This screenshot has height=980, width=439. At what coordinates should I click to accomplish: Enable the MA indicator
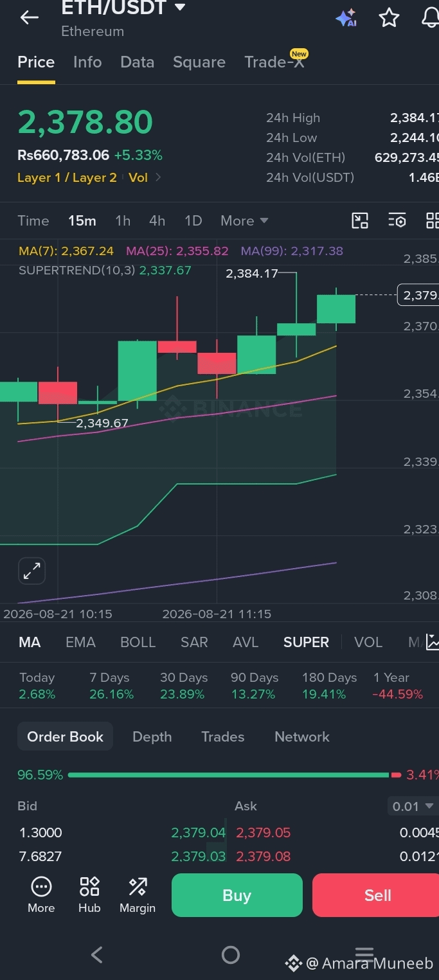pos(30,642)
